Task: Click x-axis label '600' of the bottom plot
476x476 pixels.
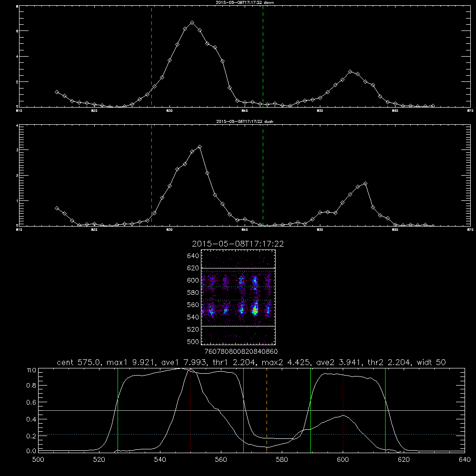Action: pyautogui.click(x=343, y=460)
